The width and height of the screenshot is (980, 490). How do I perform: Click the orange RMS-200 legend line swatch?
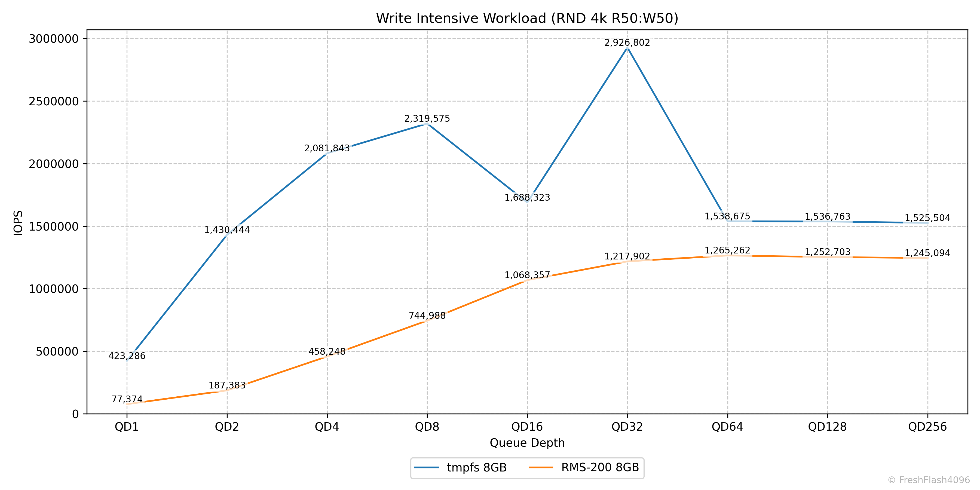541,468
